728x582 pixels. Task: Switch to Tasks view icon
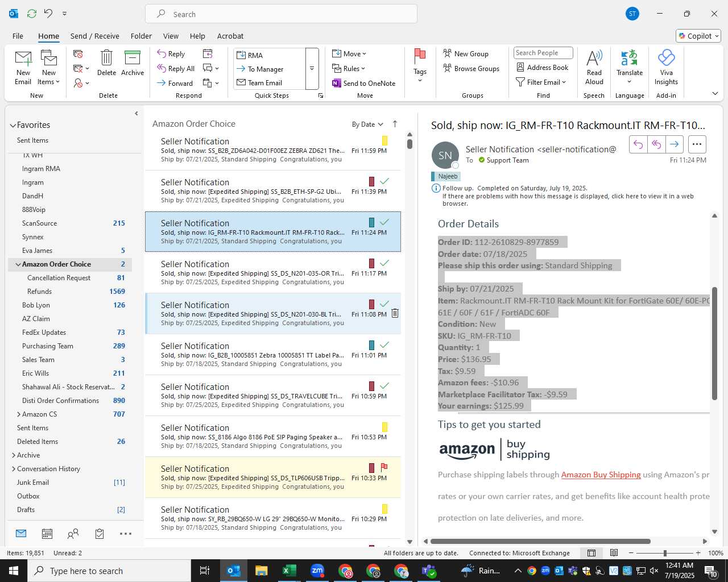click(x=100, y=534)
